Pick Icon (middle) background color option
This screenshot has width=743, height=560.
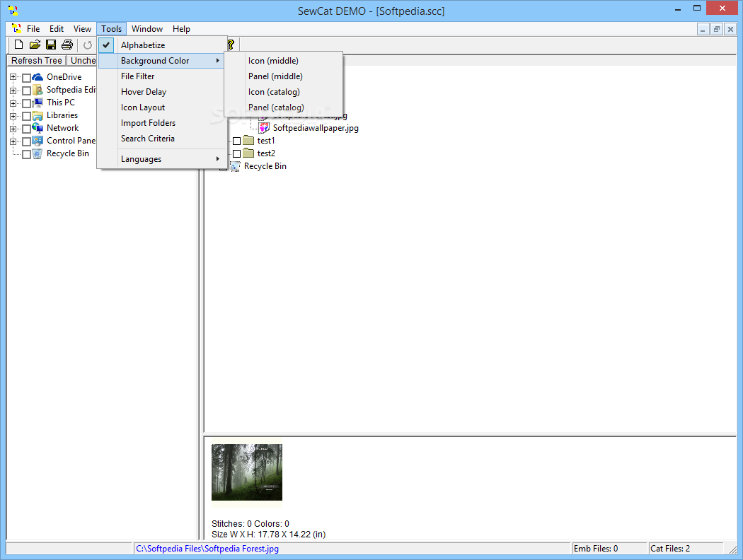[x=283, y=61]
